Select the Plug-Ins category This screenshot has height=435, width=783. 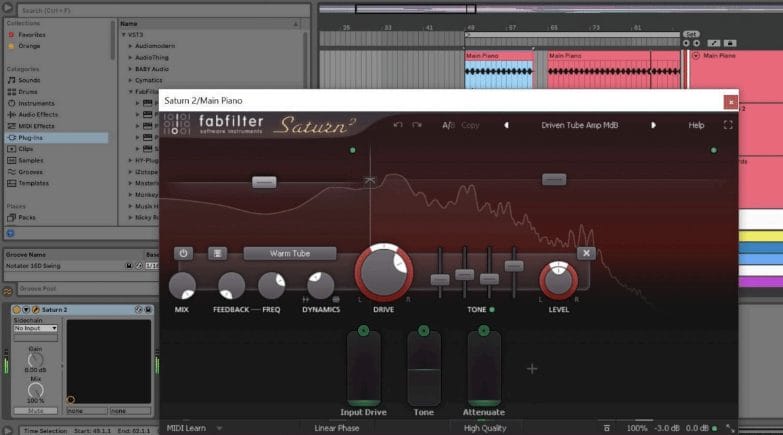[x=56, y=137]
